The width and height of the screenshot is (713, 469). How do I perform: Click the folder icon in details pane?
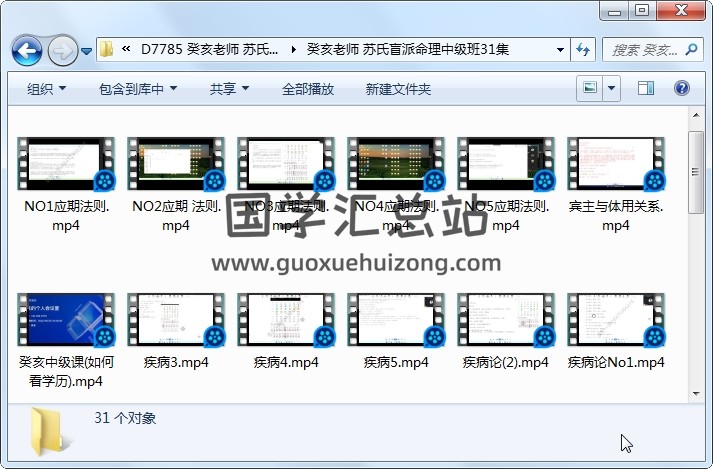pos(49,431)
